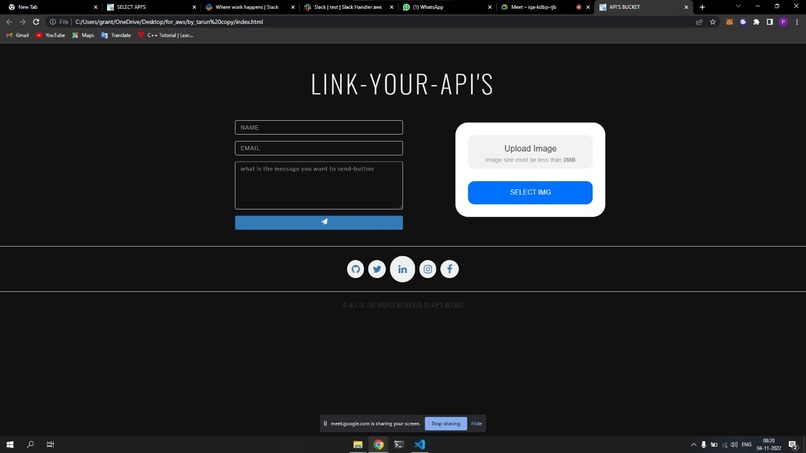Open the Facebook social icon
The height and width of the screenshot is (453, 806).
tap(450, 269)
